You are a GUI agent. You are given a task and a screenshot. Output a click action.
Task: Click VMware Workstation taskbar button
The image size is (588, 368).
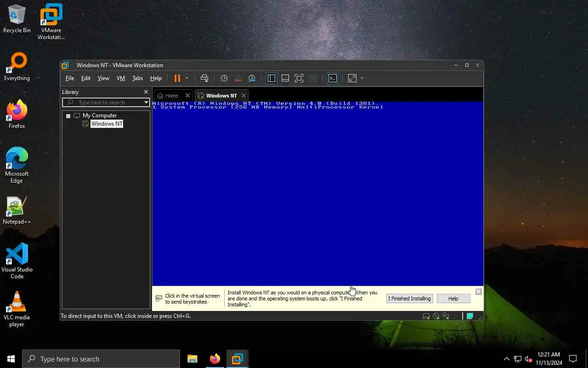coord(237,359)
